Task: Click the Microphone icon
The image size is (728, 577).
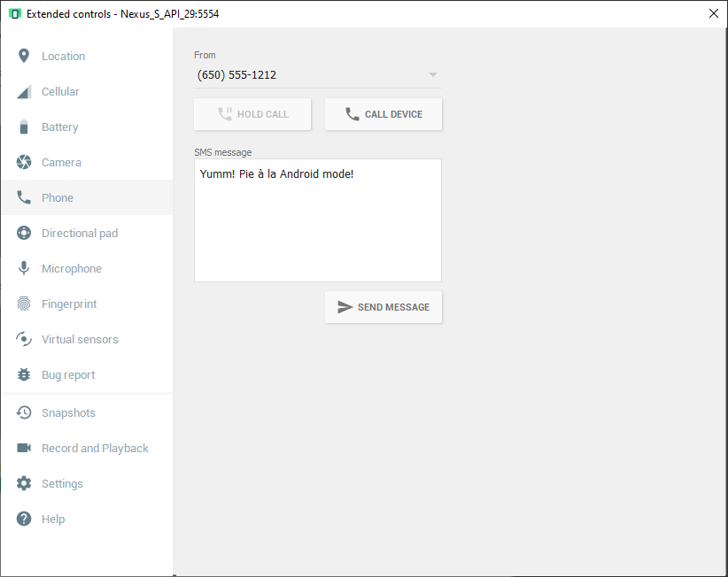Action: (x=24, y=269)
